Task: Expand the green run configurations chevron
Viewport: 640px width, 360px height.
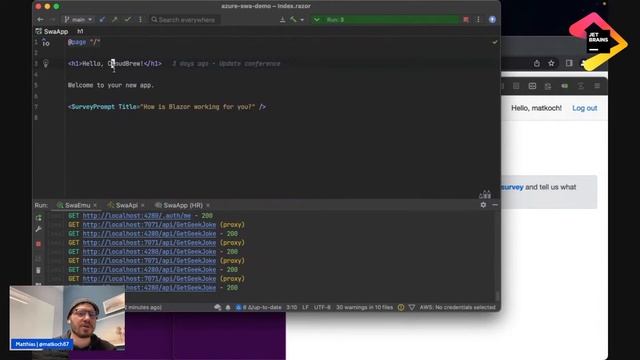Action: pyautogui.click(x=316, y=20)
